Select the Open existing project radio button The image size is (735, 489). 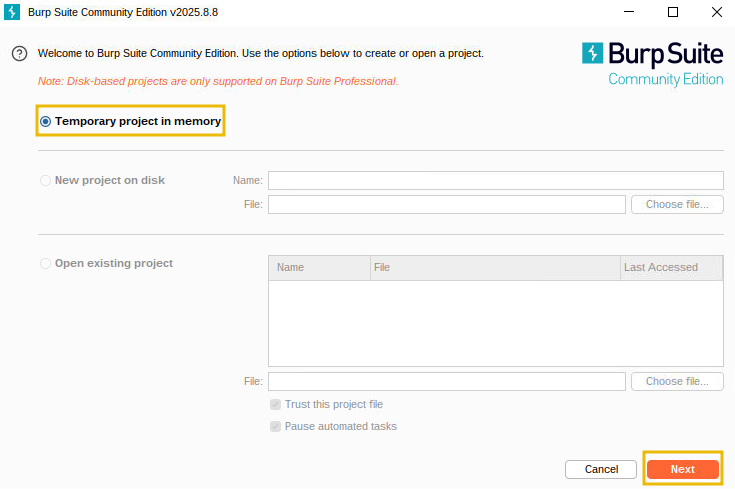point(46,264)
